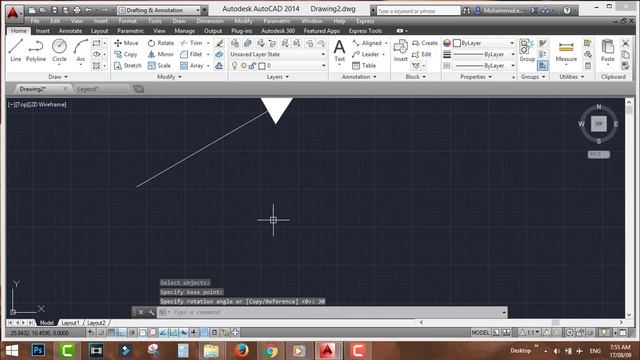
Task: Click the Plot print icon in quick access toolbar
Action: [x=77, y=10]
